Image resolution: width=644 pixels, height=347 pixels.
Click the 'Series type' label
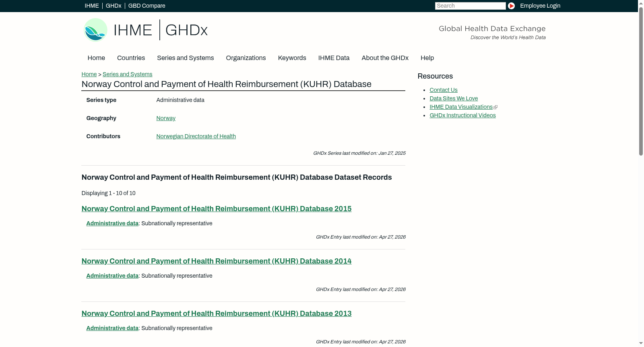101,100
